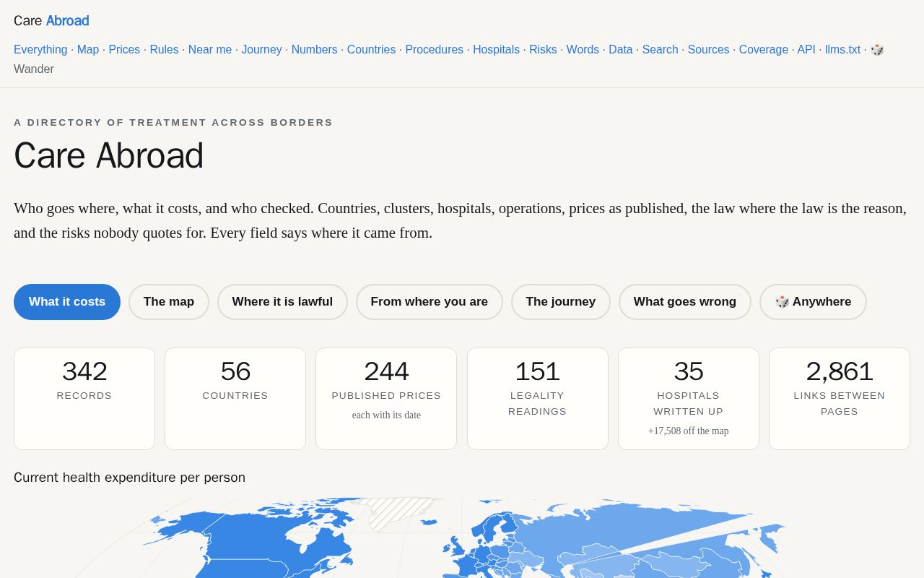Open the Rules navigation link

pos(164,50)
